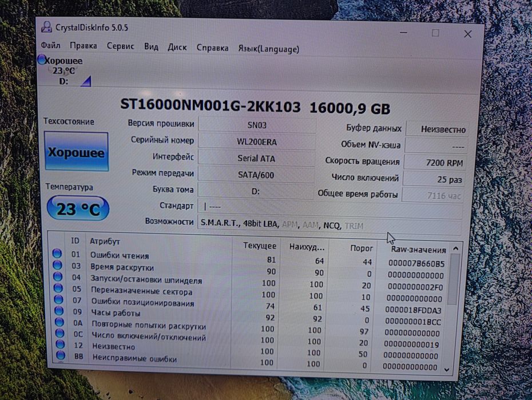Screen dimensions: 532x400
Task: Click the features field with S.M.A.R.T.
Action: click(329, 225)
